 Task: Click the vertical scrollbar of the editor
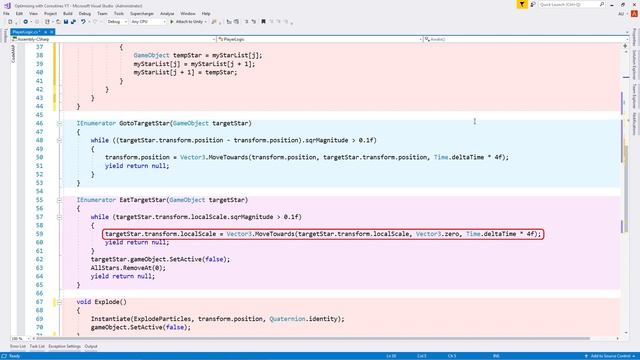pos(625,190)
